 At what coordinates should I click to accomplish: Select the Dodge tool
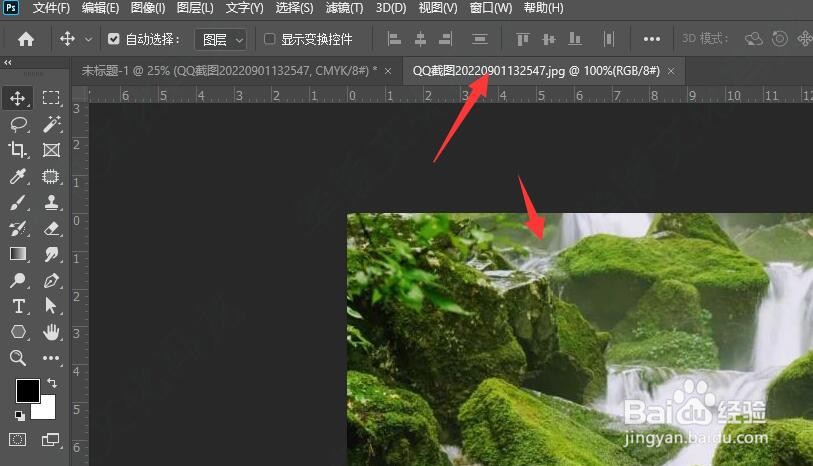pos(18,280)
